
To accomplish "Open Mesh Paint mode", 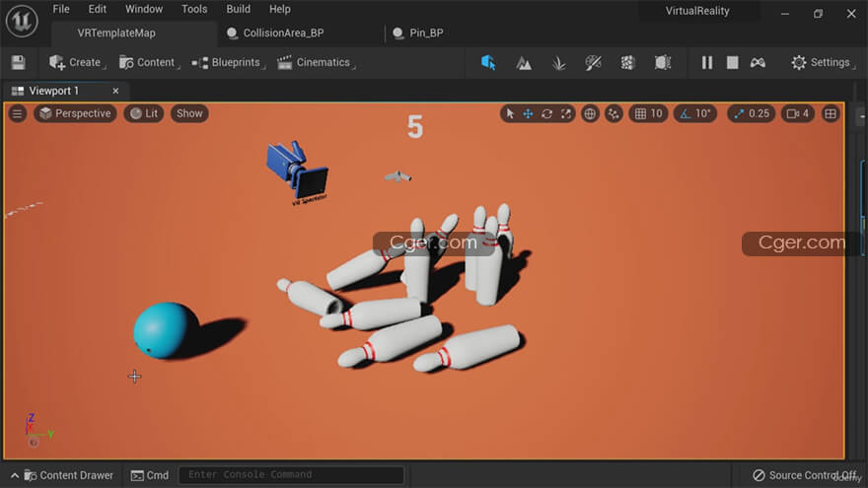I will pos(593,62).
